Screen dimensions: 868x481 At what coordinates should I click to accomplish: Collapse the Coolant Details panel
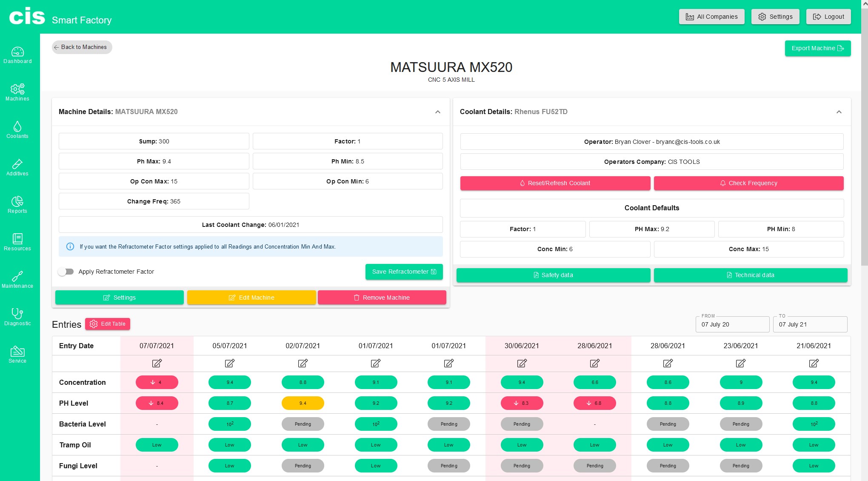pyautogui.click(x=839, y=112)
